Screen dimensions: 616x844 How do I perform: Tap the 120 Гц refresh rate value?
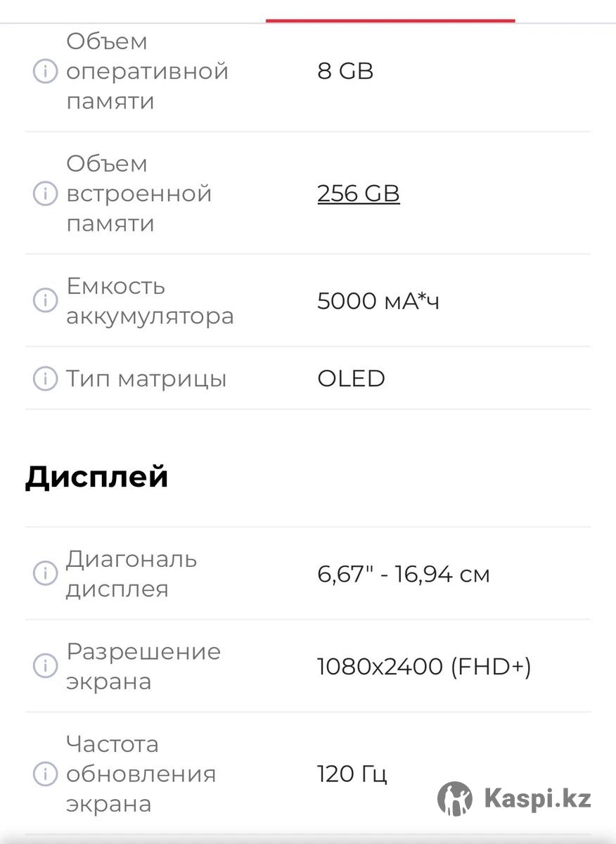tap(352, 774)
